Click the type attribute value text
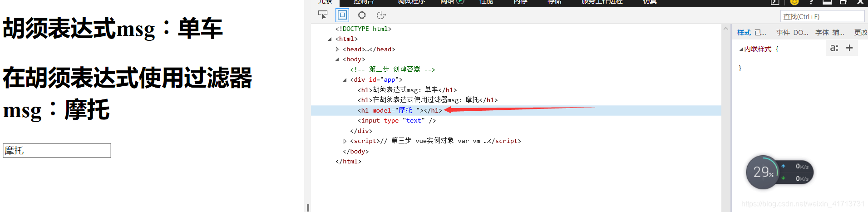The height and width of the screenshot is (212, 868). click(414, 121)
